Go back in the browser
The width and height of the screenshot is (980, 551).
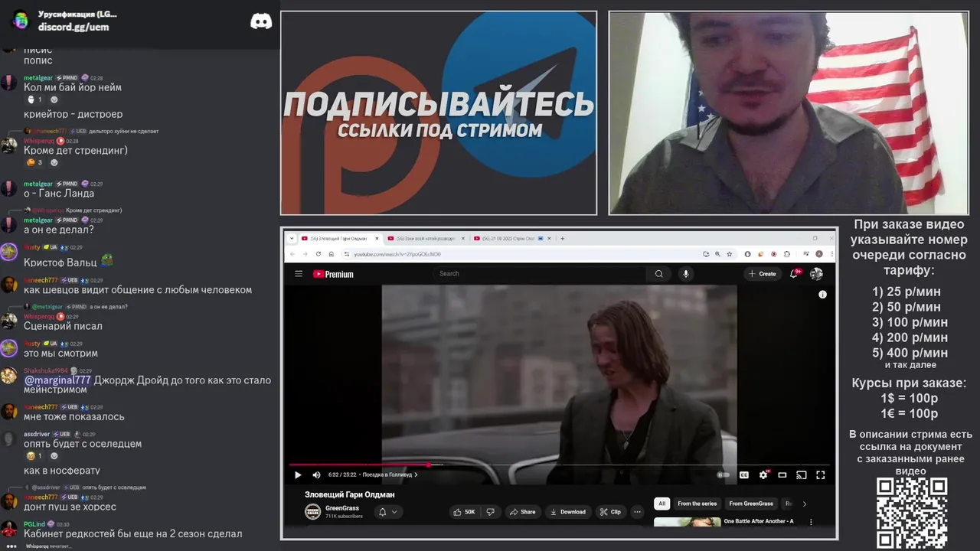[x=292, y=254]
